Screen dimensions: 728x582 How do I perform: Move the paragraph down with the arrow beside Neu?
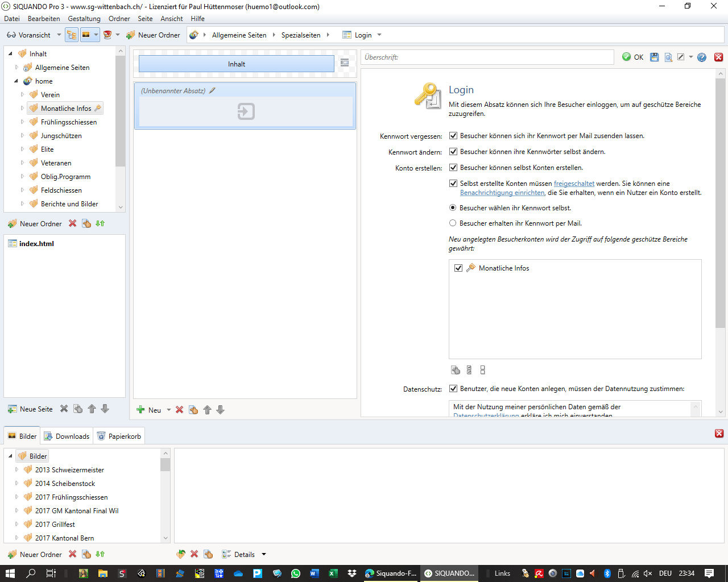pos(220,410)
